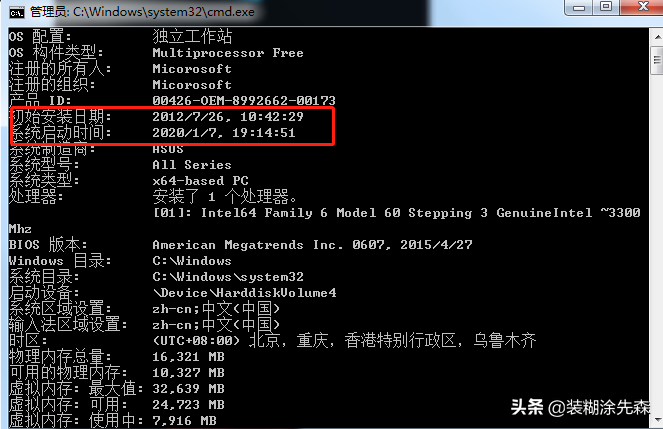The width and height of the screenshot is (663, 429).
Task: Click the BIOS value American Megatrends Inc.
Action: click(248, 245)
